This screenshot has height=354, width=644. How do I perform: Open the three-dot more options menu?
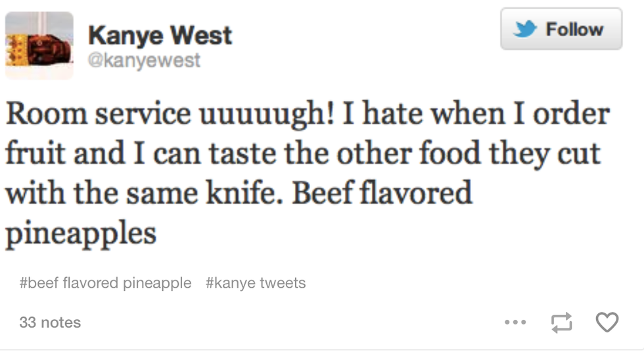tap(515, 322)
